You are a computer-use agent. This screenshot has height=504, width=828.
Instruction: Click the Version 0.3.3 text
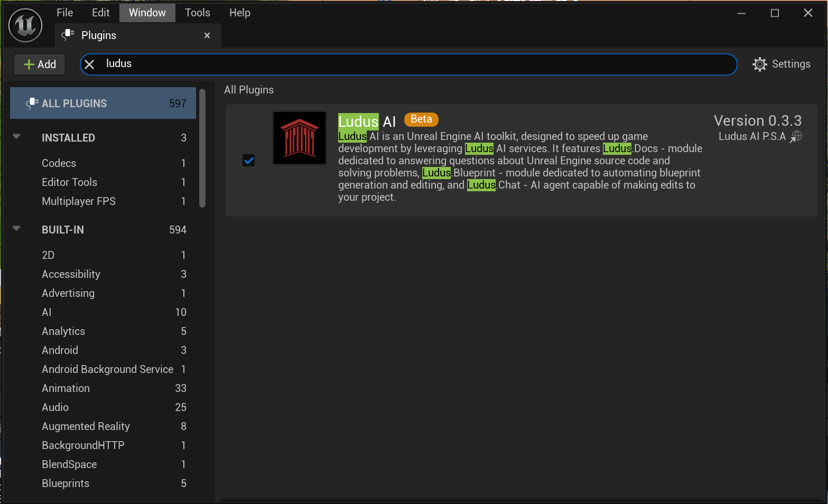pyautogui.click(x=758, y=120)
